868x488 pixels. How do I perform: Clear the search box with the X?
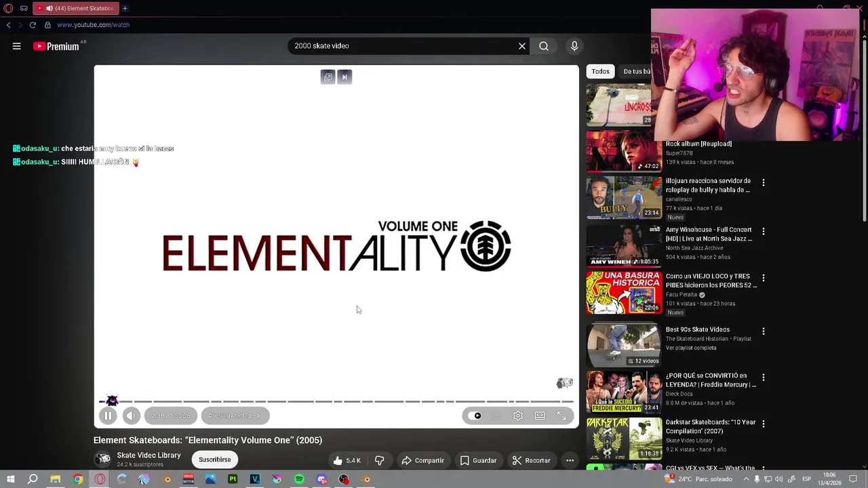[x=522, y=46]
